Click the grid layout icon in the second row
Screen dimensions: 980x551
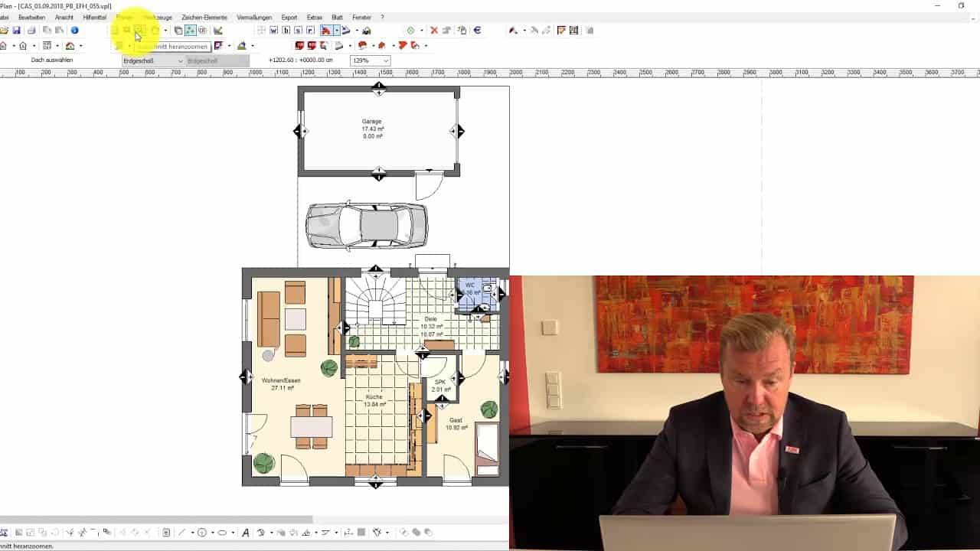pyautogui.click(x=47, y=46)
